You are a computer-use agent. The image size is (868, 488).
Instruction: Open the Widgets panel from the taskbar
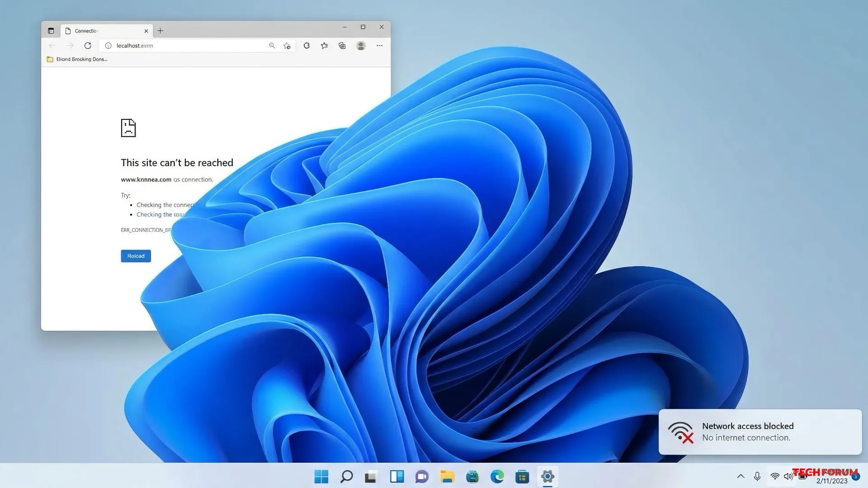[x=396, y=476]
